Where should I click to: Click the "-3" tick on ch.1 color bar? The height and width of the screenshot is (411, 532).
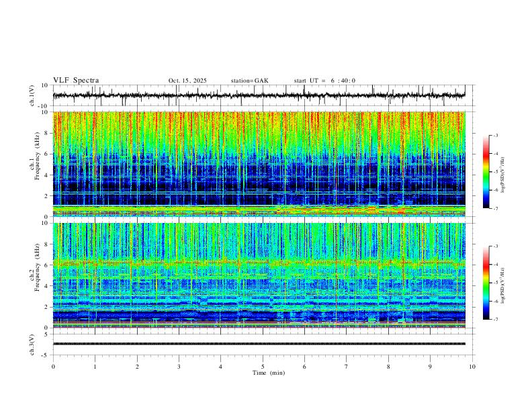click(x=495, y=136)
